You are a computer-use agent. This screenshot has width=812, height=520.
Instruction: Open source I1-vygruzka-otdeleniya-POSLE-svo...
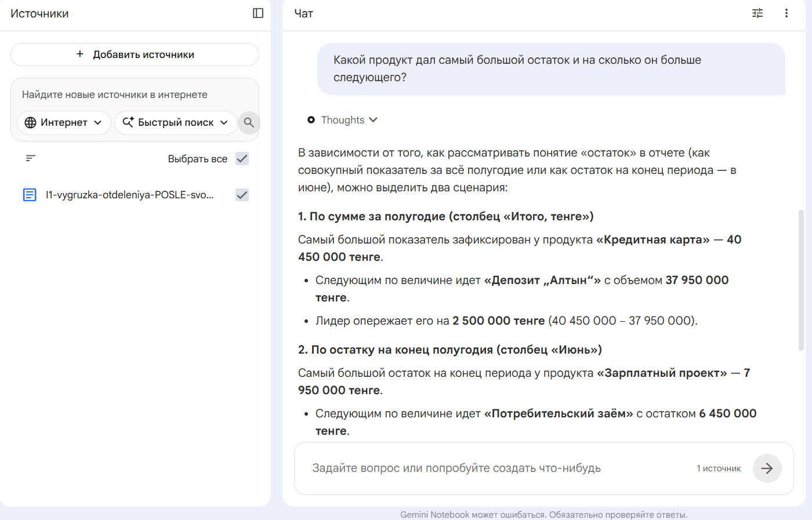coord(130,195)
